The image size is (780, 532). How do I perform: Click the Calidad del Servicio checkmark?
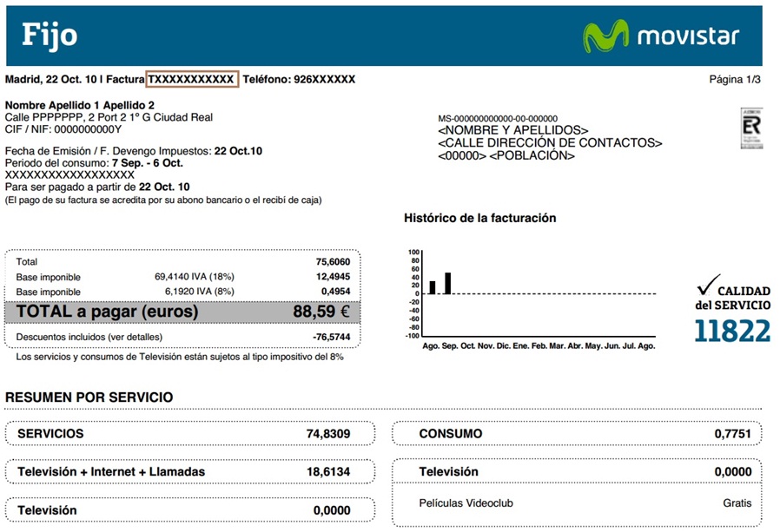709,285
